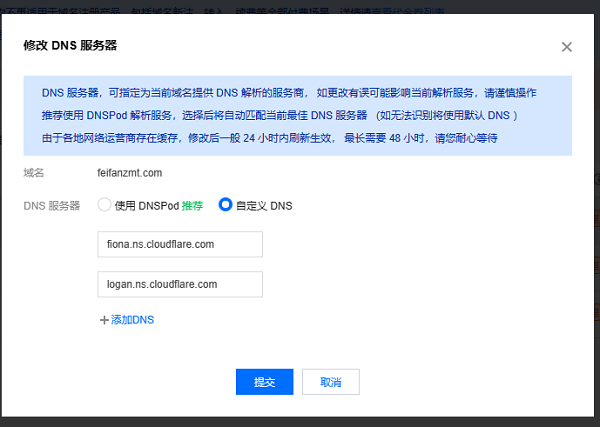
Task: Click the notice line recommending DNSPod 解析服务
Action: point(280,116)
